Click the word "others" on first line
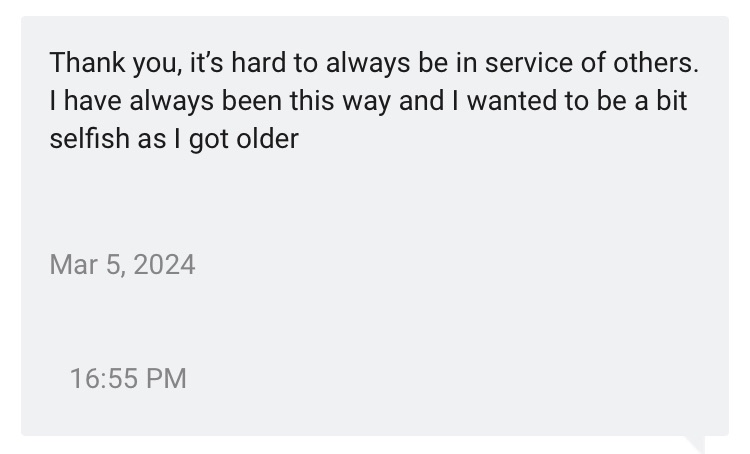Viewport: 750px width, 454px height. [x=655, y=63]
